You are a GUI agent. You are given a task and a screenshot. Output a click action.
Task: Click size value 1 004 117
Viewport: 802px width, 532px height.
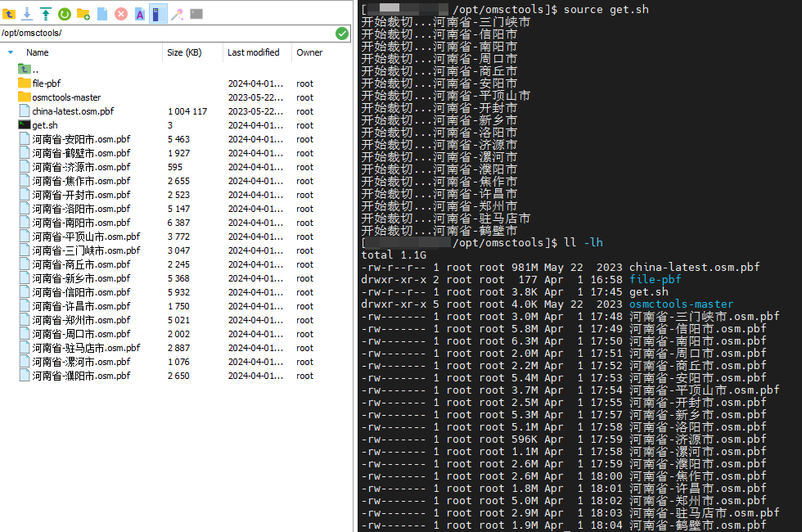point(187,111)
